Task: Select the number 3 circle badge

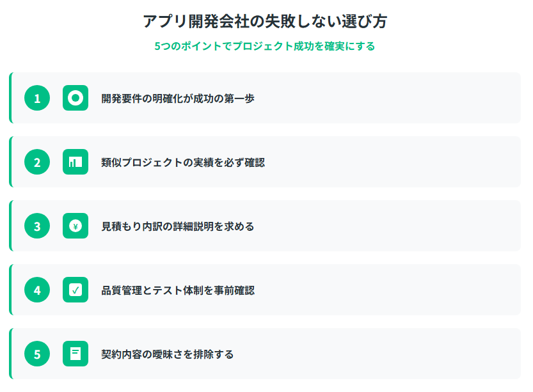Action: [x=37, y=226]
